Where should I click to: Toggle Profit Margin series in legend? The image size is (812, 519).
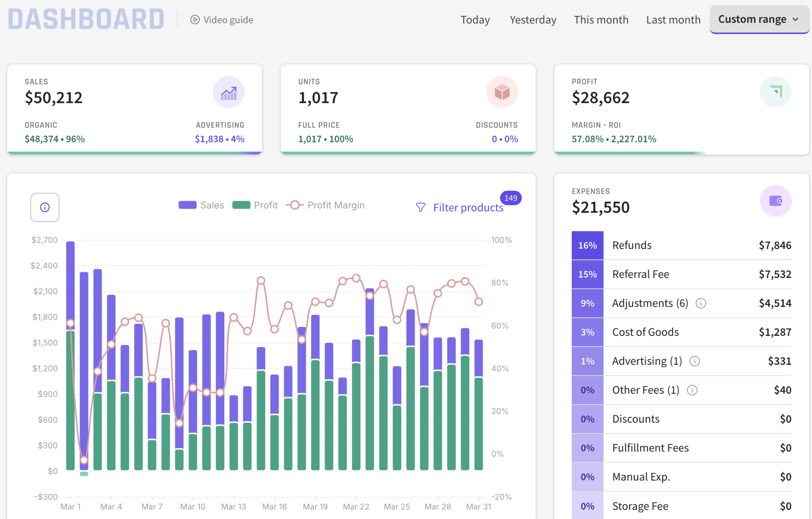pos(325,205)
